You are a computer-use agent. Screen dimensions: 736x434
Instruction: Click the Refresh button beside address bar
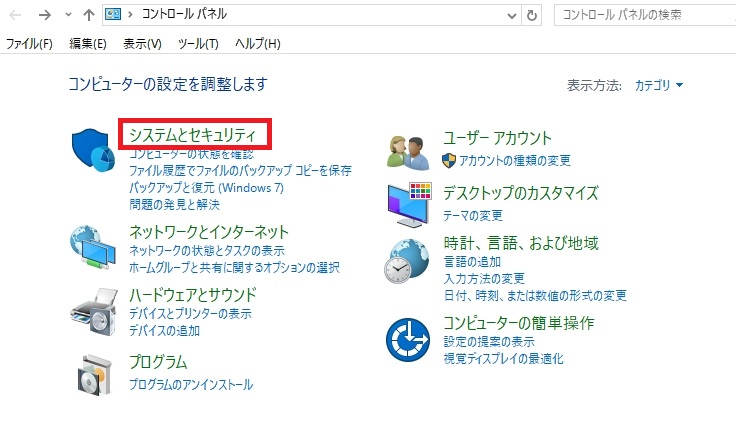pos(531,15)
